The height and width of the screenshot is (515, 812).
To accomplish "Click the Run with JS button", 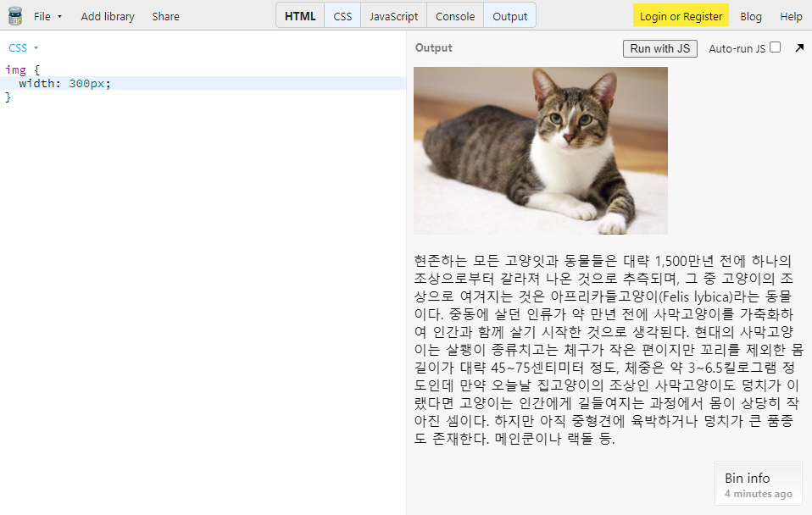I will (x=660, y=48).
